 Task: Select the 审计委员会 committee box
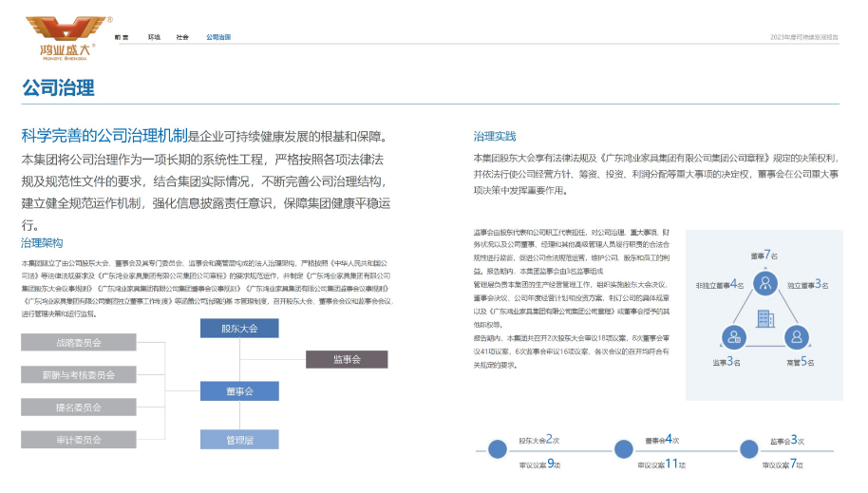click(x=79, y=439)
